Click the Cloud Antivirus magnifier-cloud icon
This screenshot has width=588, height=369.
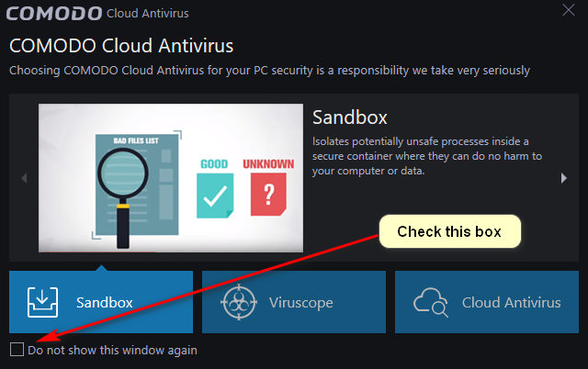(431, 302)
